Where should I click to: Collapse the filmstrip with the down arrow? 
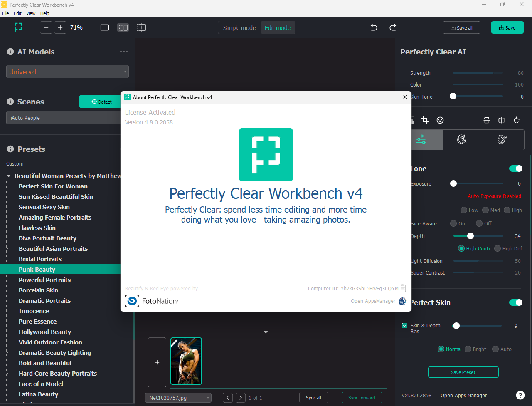click(266, 332)
